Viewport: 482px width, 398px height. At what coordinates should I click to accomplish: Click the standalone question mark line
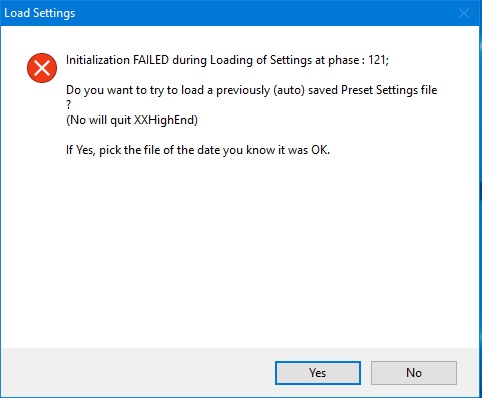(69, 105)
